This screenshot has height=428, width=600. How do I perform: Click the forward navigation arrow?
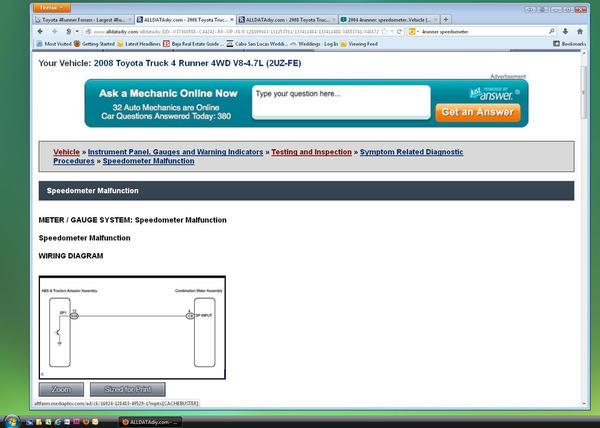click(x=54, y=31)
